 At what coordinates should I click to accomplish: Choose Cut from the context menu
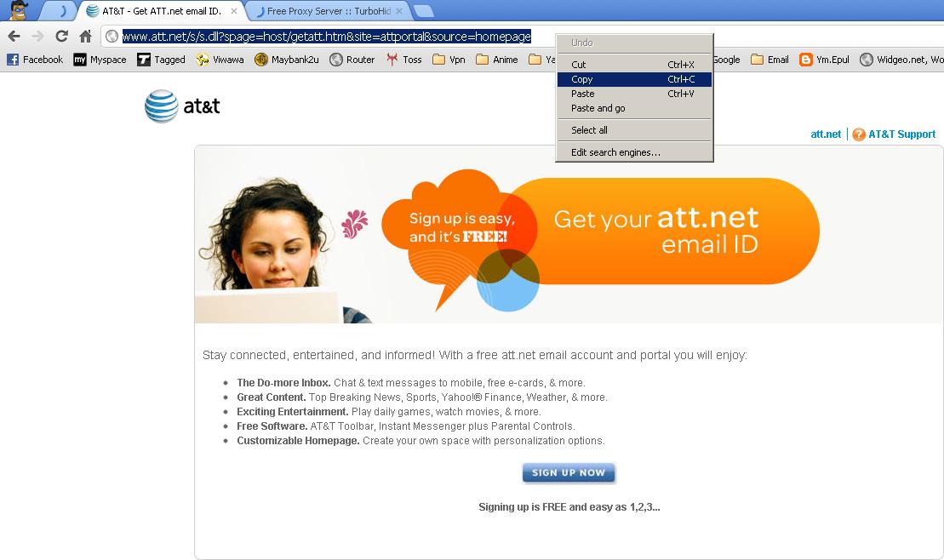click(x=634, y=65)
